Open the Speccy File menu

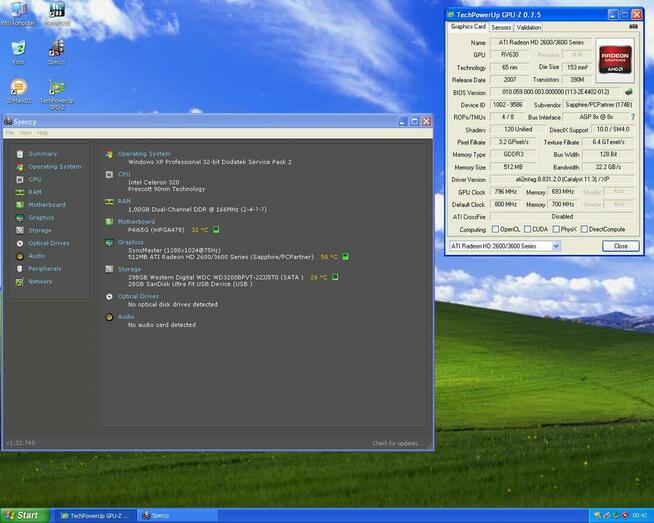click(x=10, y=133)
